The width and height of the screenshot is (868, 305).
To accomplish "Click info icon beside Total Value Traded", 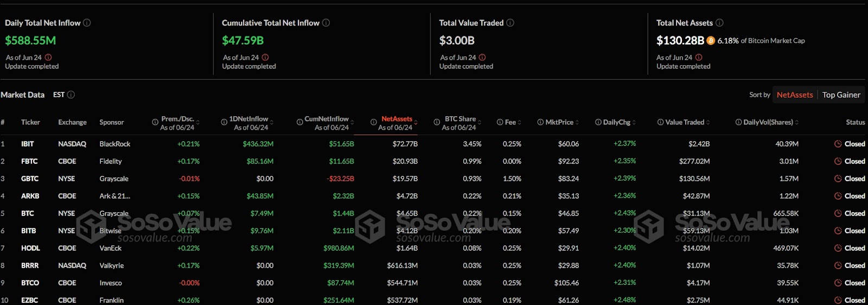I will point(510,23).
